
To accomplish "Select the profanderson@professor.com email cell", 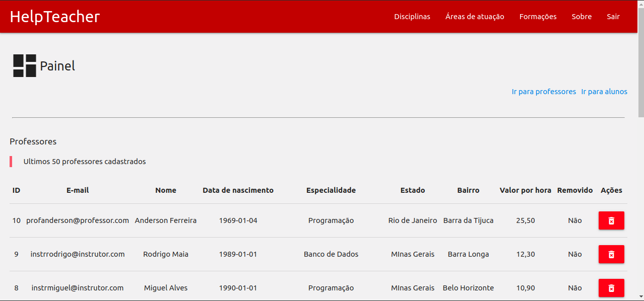I will coord(78,220).
